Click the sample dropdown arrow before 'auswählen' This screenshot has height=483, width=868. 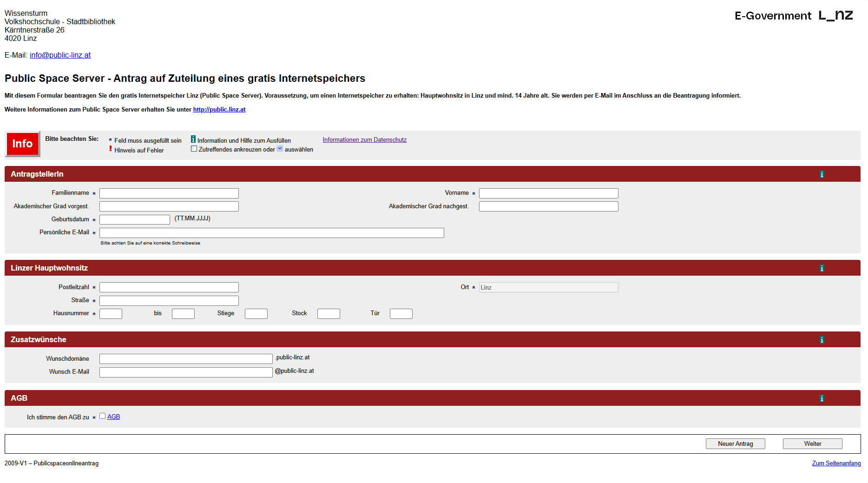point(280,149)
